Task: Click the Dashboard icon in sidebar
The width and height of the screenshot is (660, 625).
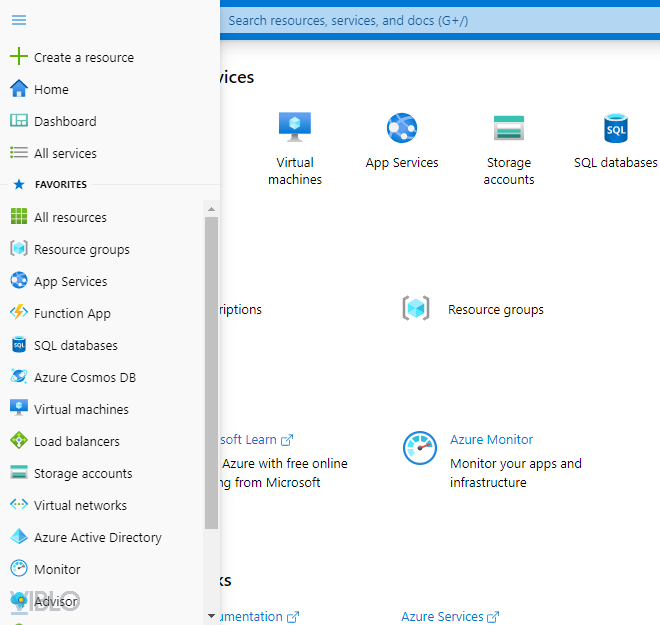Action: coord(19,121)
